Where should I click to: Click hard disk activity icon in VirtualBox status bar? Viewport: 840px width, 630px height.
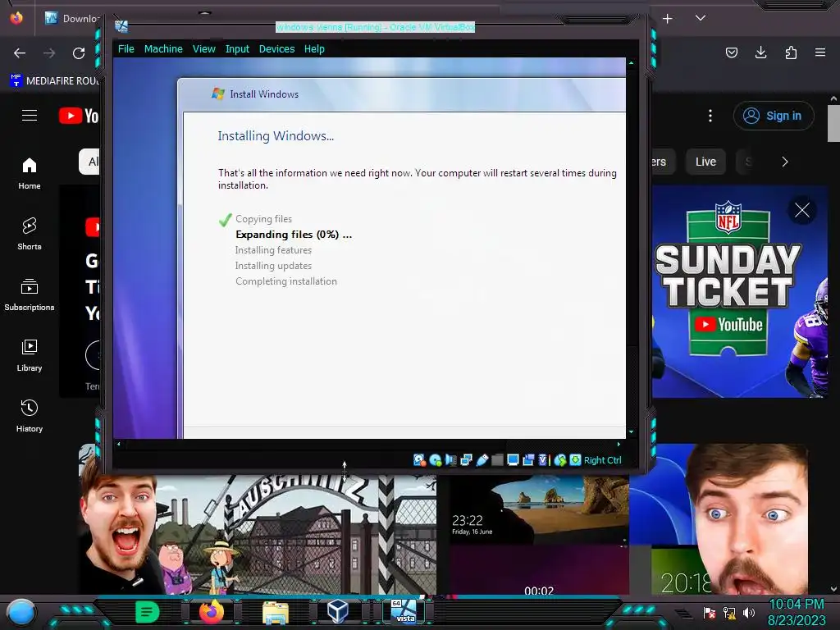tap(419, 459)
